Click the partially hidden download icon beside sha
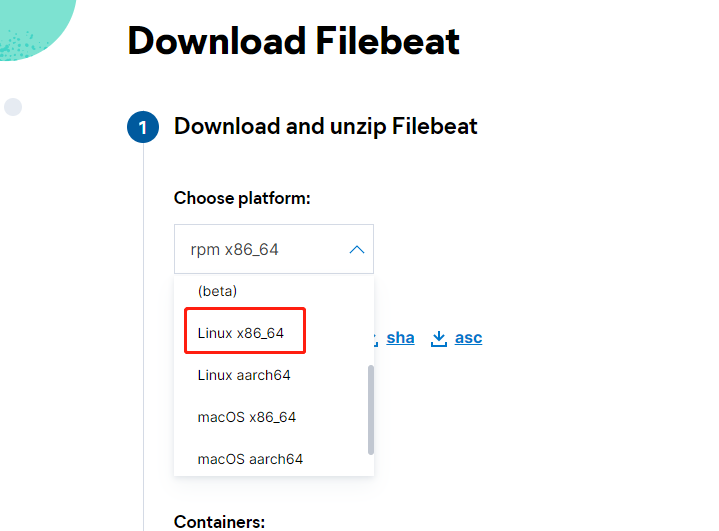Viewport: 719px width, 531px height. point(375,339)
